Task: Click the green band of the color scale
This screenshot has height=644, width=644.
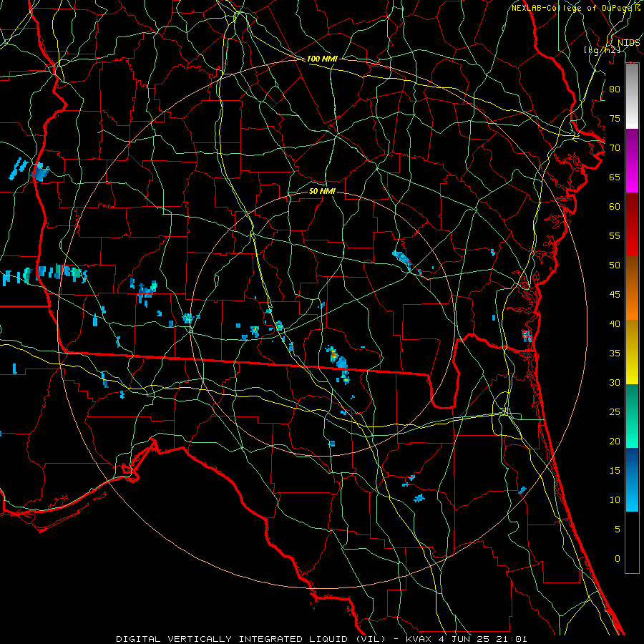Action: pos(632,416)
